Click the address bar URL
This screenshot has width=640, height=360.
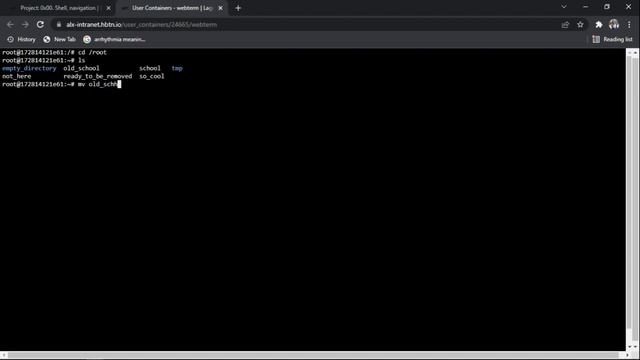coord(142,24)
